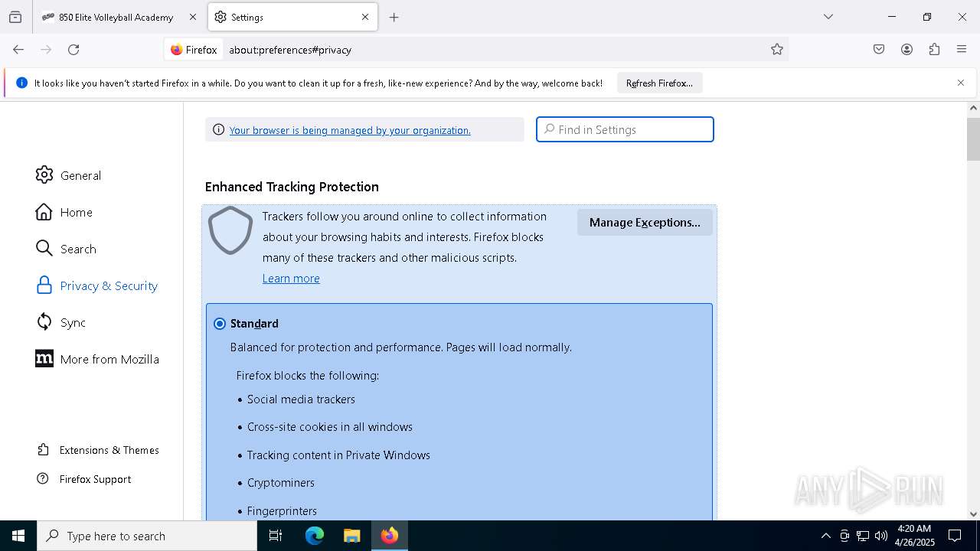Screen dimensions: 980x551
Task: Click the notification bar info icon
Action: (x=21, y=83)
